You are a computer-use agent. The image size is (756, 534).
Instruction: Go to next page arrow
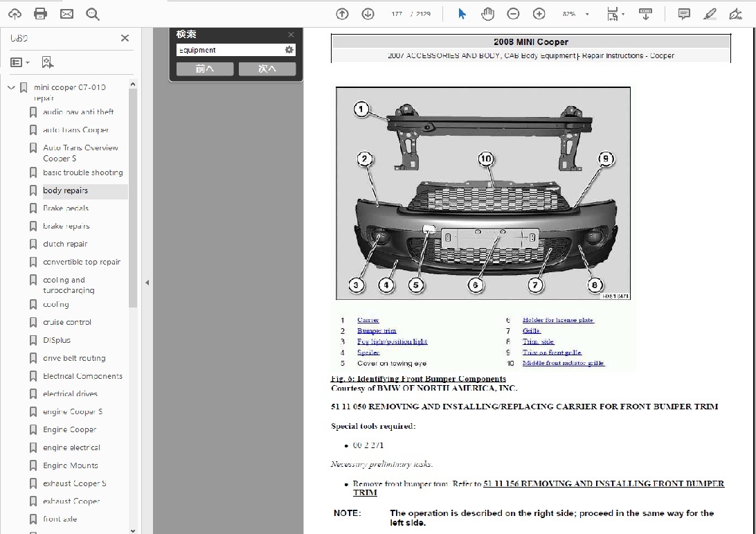point(368,14)
